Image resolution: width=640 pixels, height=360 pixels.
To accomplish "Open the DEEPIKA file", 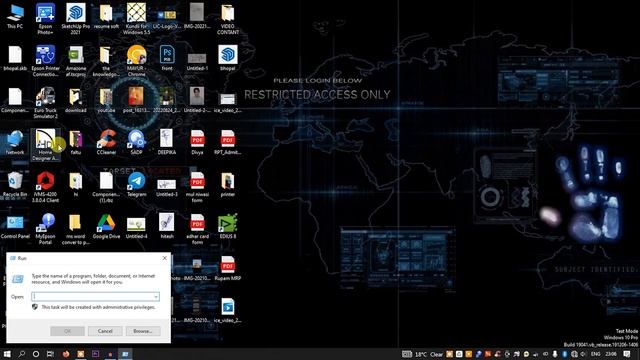I will (167, 142).
